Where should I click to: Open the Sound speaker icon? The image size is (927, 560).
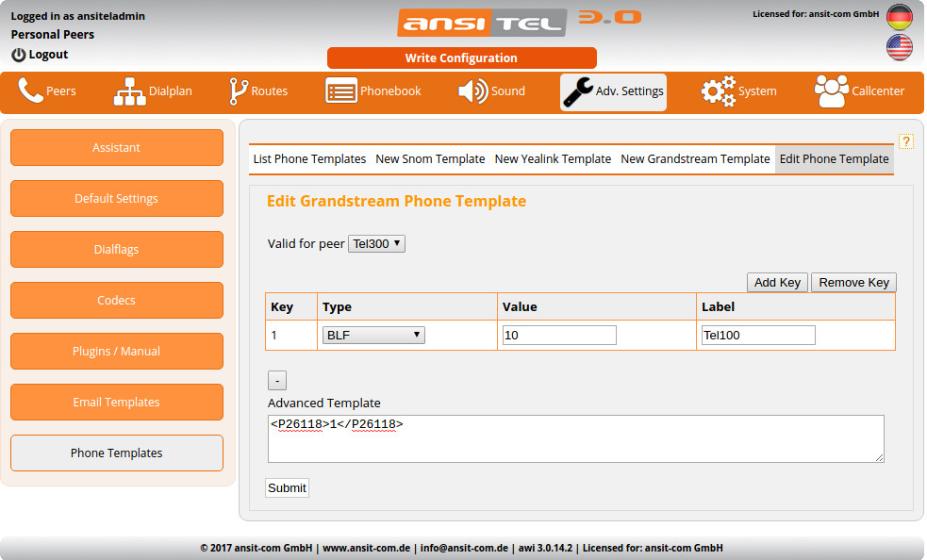coord(470,91)
